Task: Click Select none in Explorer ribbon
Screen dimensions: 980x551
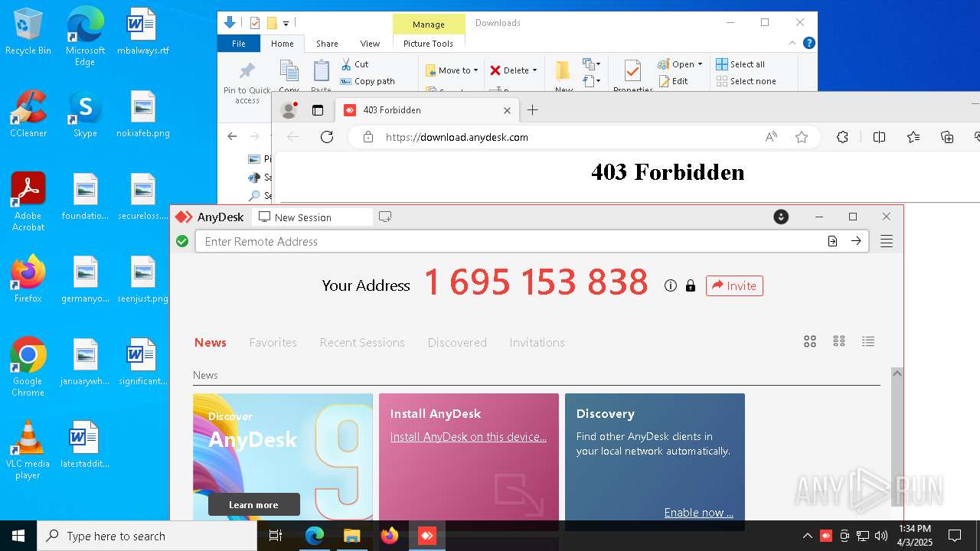Action: (x=746, y=81)
